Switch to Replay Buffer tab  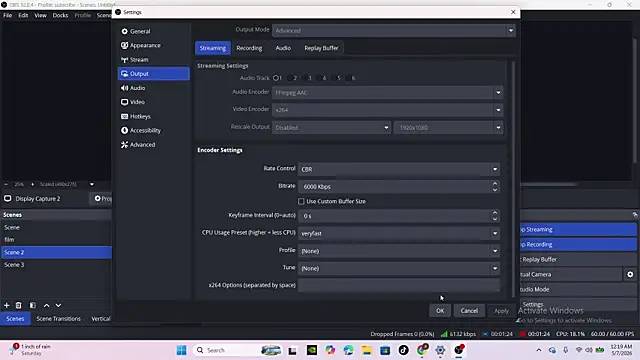tap(321, 48)
